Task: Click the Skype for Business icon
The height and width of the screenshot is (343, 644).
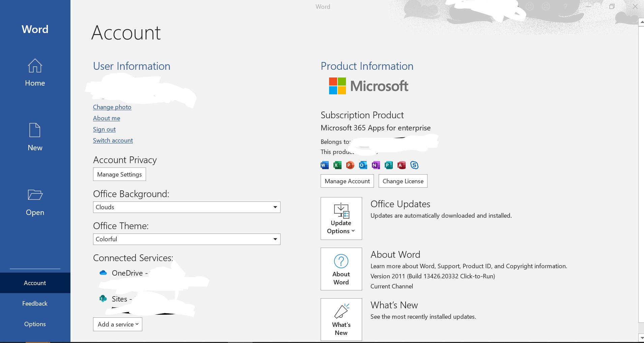Action: coord(414,165)
